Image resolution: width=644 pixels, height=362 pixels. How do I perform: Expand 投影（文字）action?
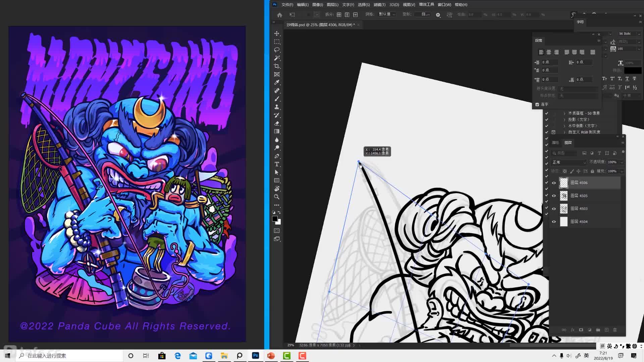pos(565,120)
